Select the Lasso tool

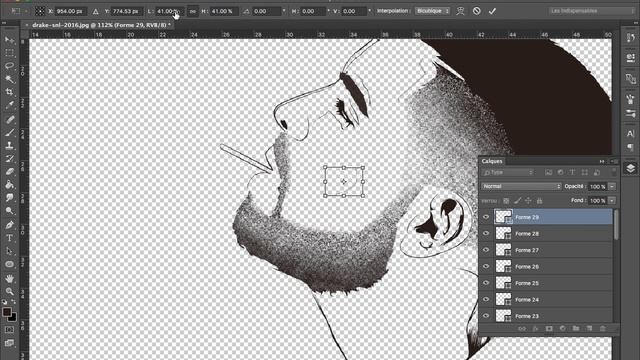pyautogui.click(x=9, y=66)
